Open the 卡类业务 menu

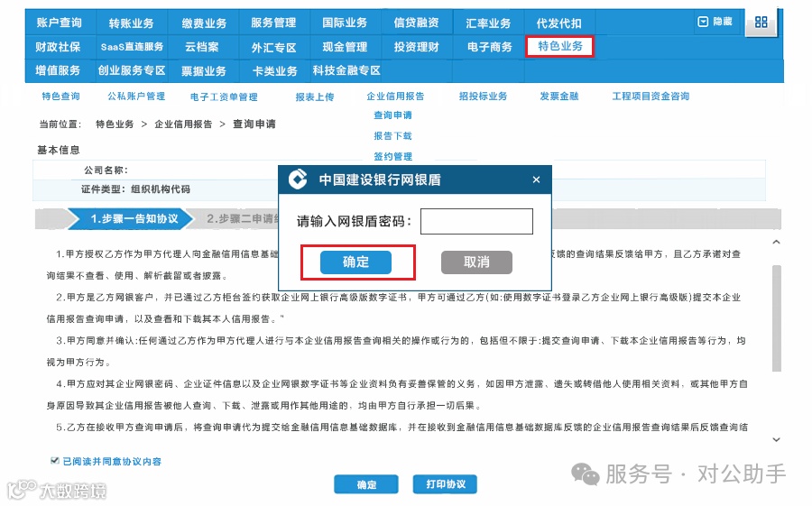[x=275, y=71]
